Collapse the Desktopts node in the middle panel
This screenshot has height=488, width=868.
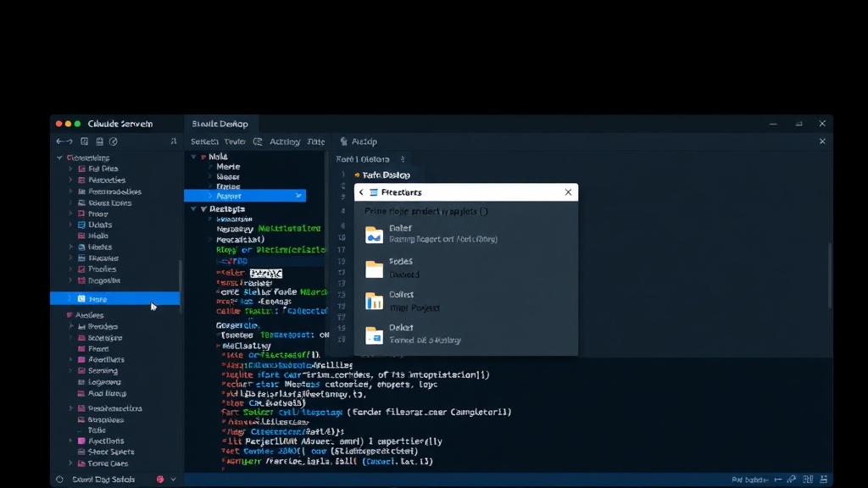point(193,208)
